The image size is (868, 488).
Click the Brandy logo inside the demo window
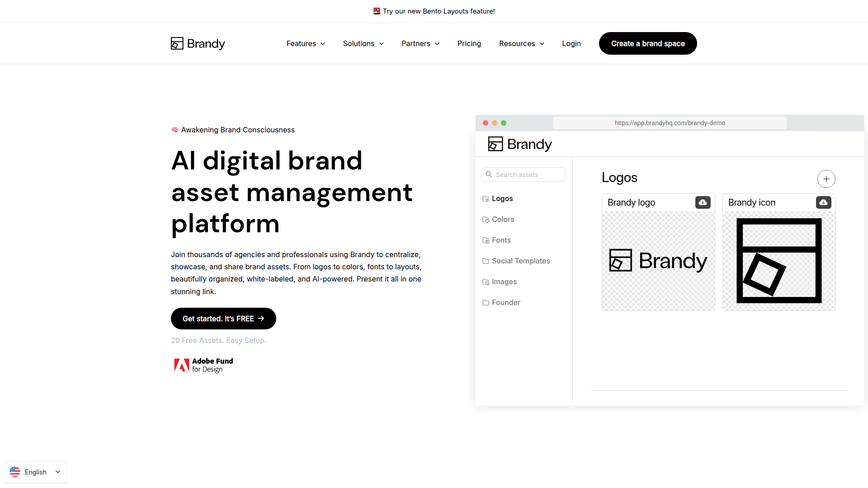click(x=520, y=144)
